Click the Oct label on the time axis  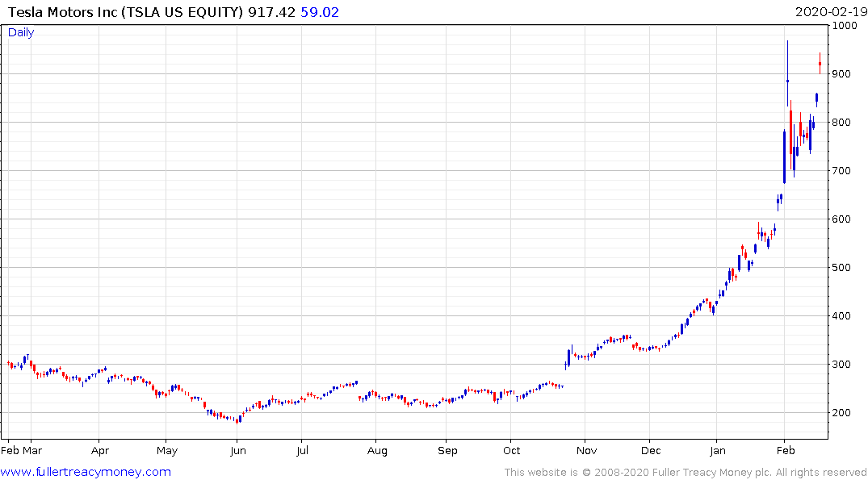coord(512,450)
